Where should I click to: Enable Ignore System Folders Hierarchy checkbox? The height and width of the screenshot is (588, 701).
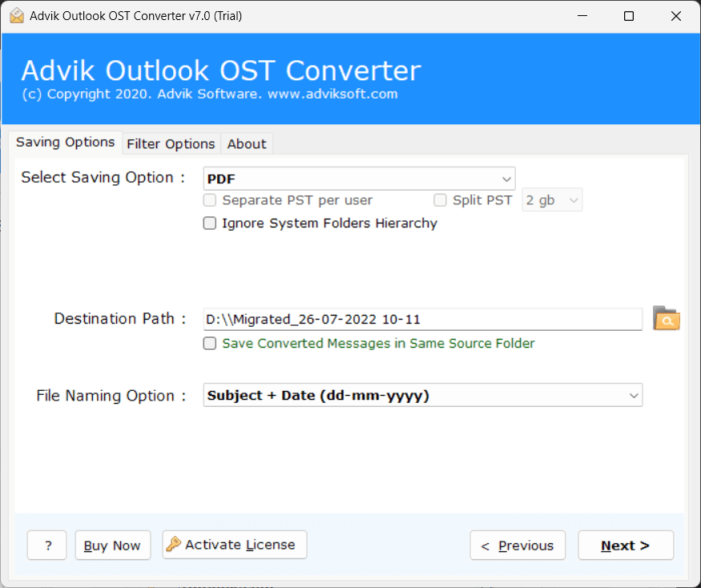(x=210, y=223)
